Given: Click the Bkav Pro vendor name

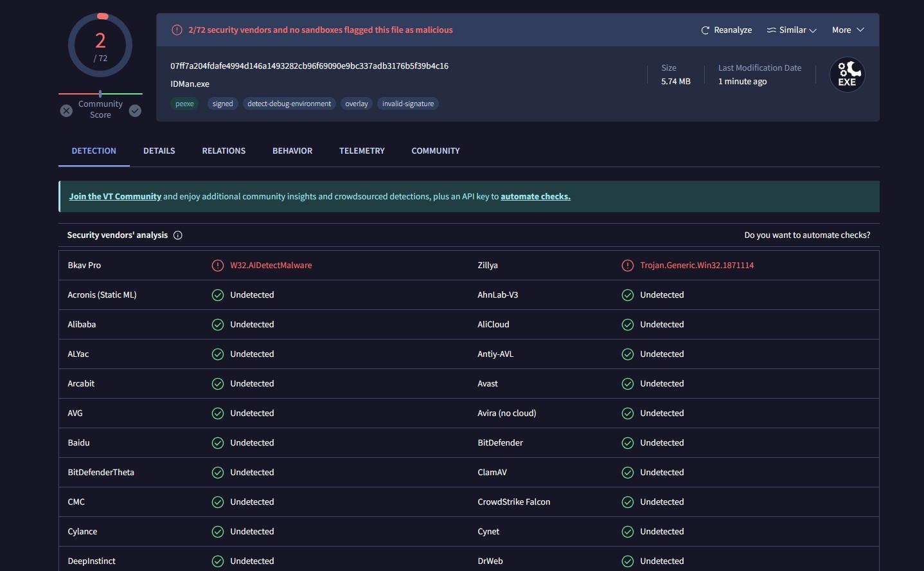Looking at the screenshot, I should (84, 266).
